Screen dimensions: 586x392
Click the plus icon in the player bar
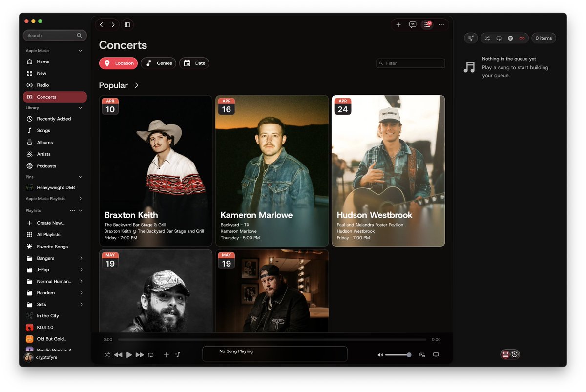pos(166,355)
